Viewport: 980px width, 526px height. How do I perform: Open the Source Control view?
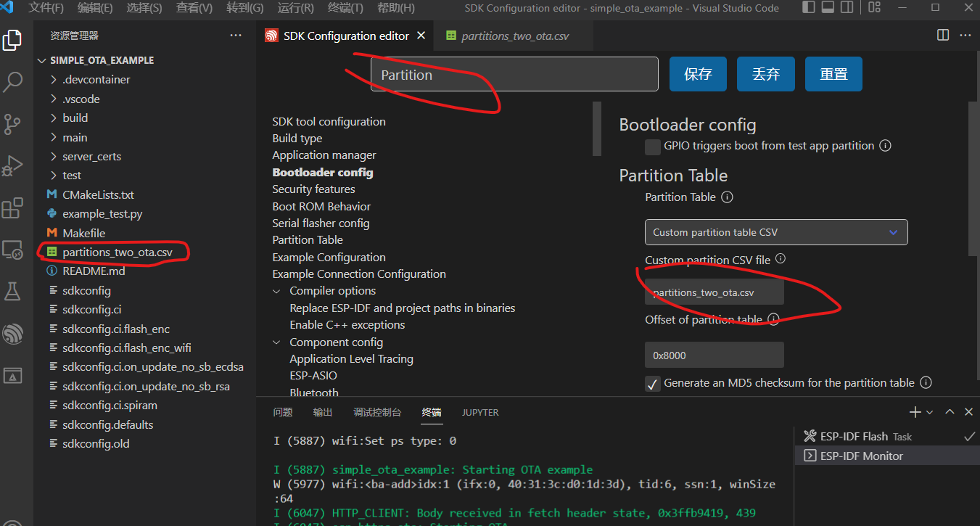[x=12, y=124]
